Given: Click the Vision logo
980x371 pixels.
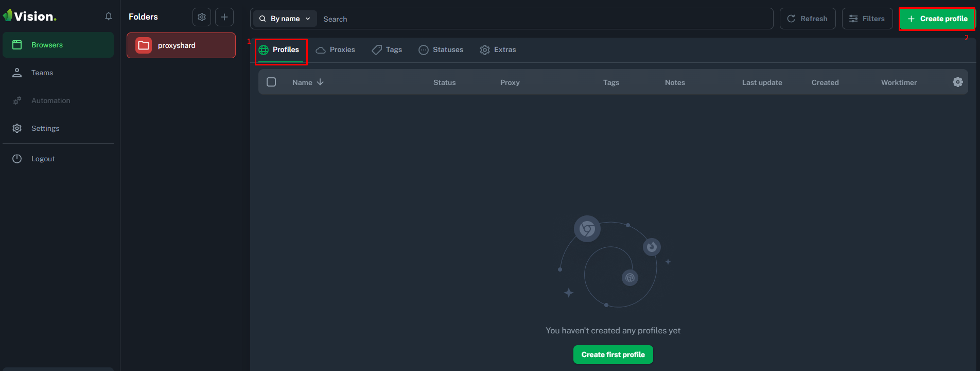Looking at the screenshot, I should (30, 16).
